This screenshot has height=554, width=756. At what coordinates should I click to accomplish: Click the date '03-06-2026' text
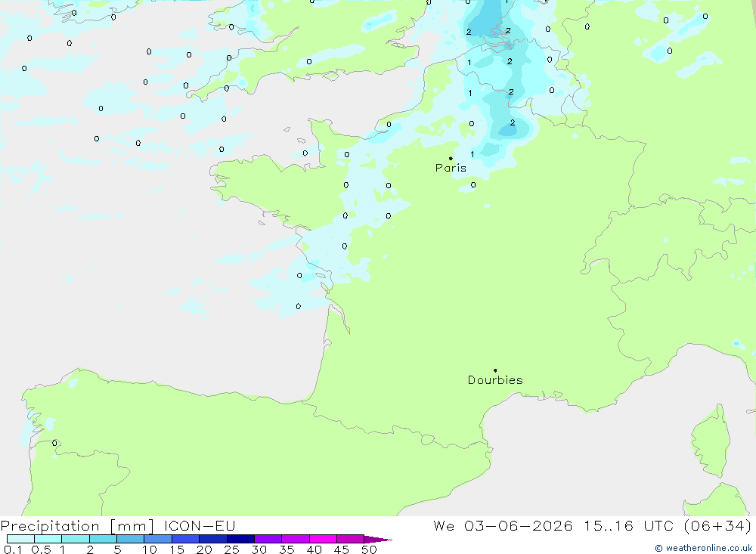[519, 525]
